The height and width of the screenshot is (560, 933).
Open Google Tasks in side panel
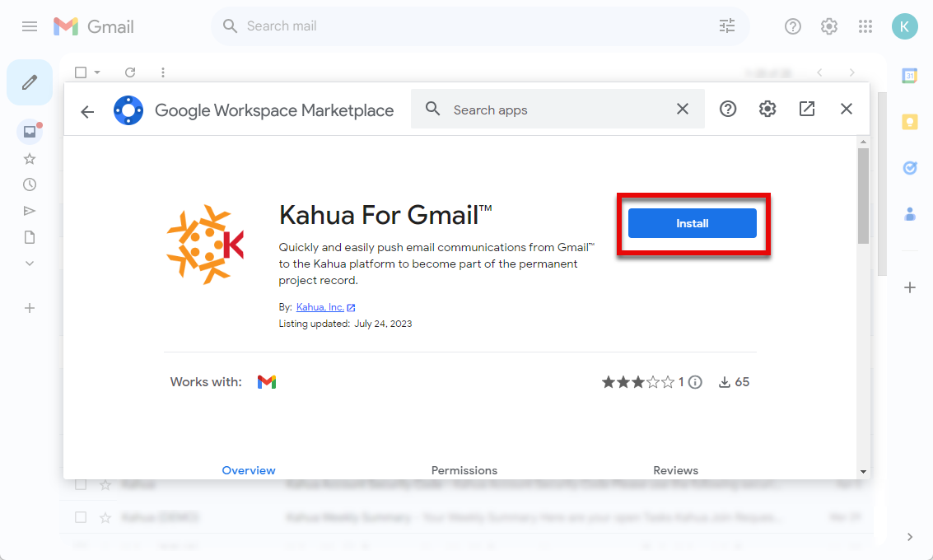[910, 168]
